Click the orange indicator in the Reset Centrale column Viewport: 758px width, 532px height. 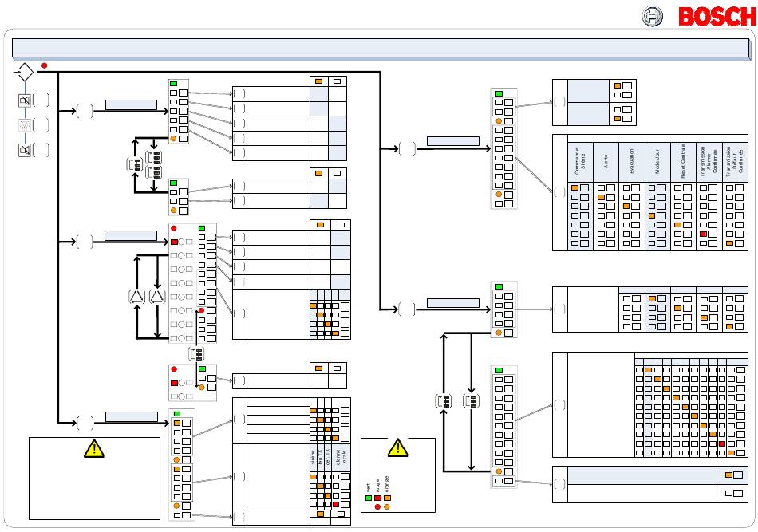(677, 225)
